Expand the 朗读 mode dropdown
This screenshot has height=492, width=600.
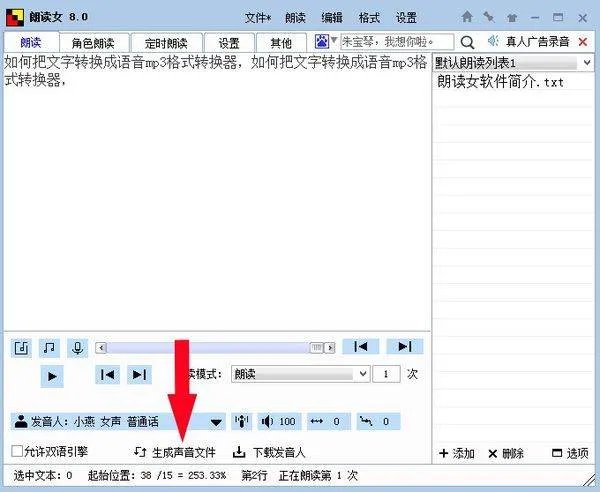pyautogui.click(x=301, y=374)
